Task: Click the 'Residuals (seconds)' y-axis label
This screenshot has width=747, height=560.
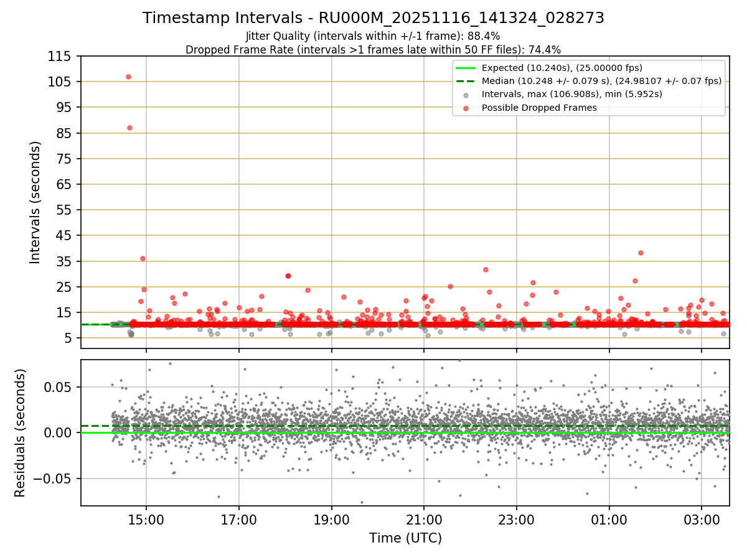Action: click(21, 433)
